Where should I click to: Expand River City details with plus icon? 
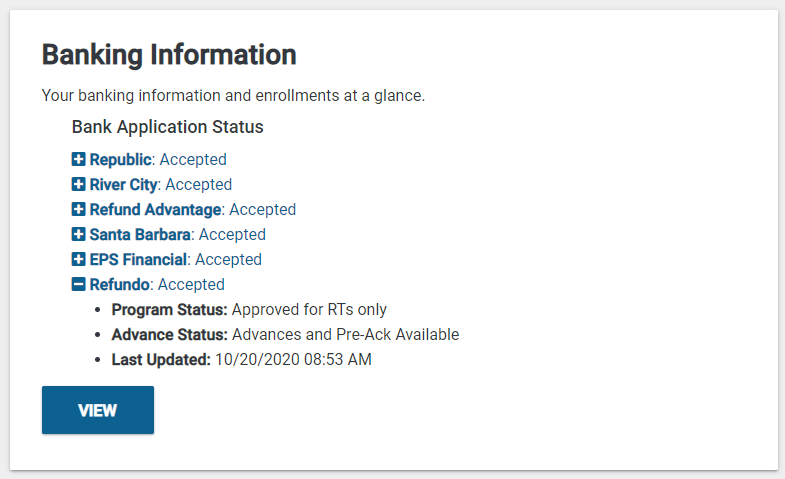(x=78, y=184)
